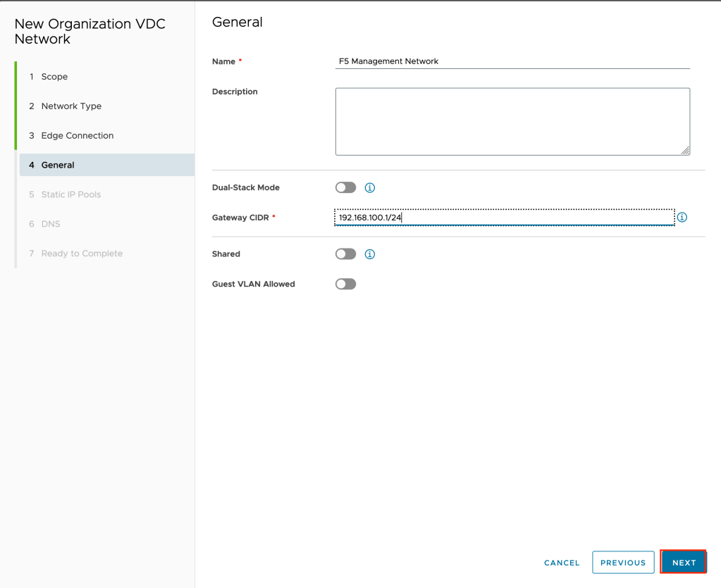The width and height of the screenshot is (721, 588).
Task: Click the info icon beside Shared toggle
Action: coord(370,254)
